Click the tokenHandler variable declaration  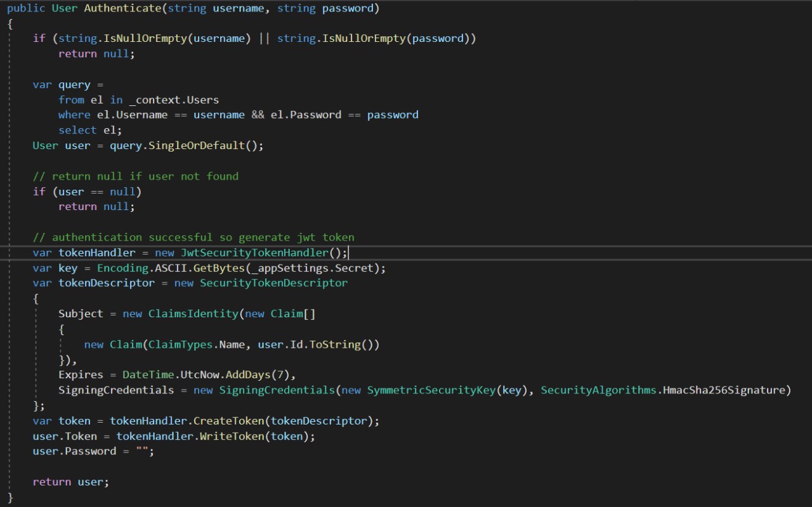point(97,252)
